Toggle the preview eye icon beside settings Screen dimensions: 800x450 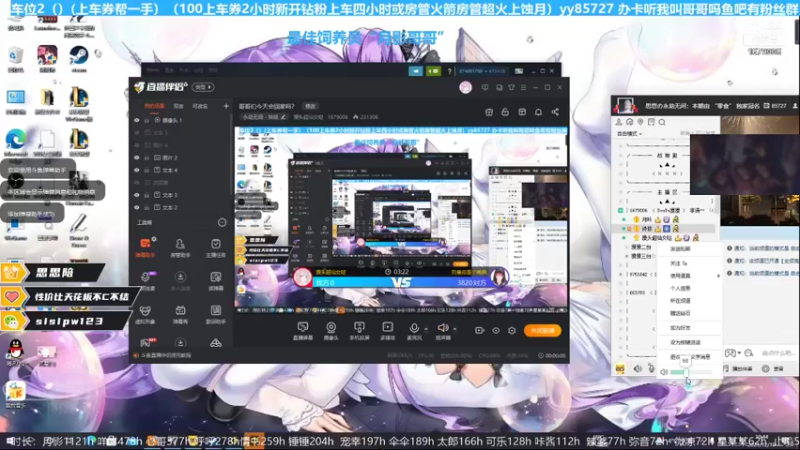click(496, 331)
